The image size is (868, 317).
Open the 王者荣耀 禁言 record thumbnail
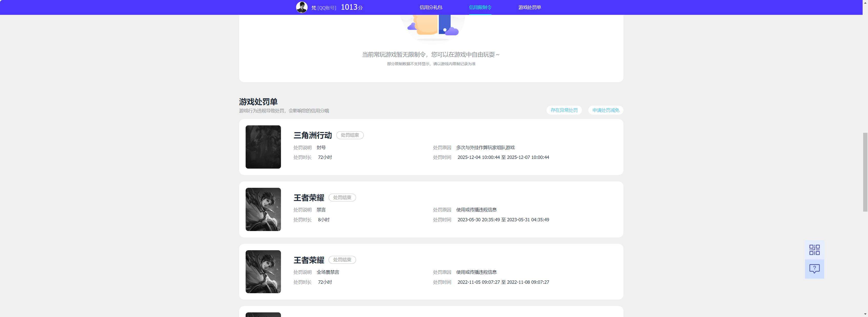(263, 209)
